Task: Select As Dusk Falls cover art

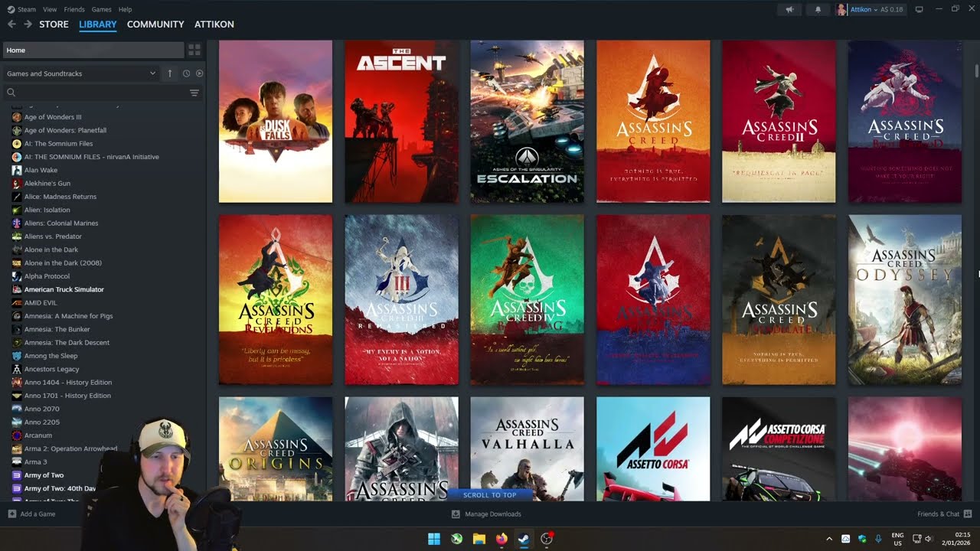Action: [276, 121]
